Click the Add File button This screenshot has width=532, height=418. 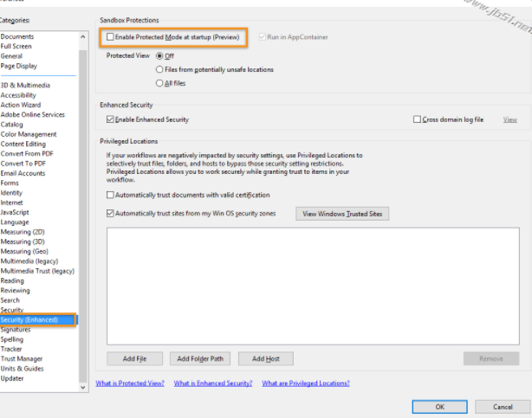pos(134,358)
